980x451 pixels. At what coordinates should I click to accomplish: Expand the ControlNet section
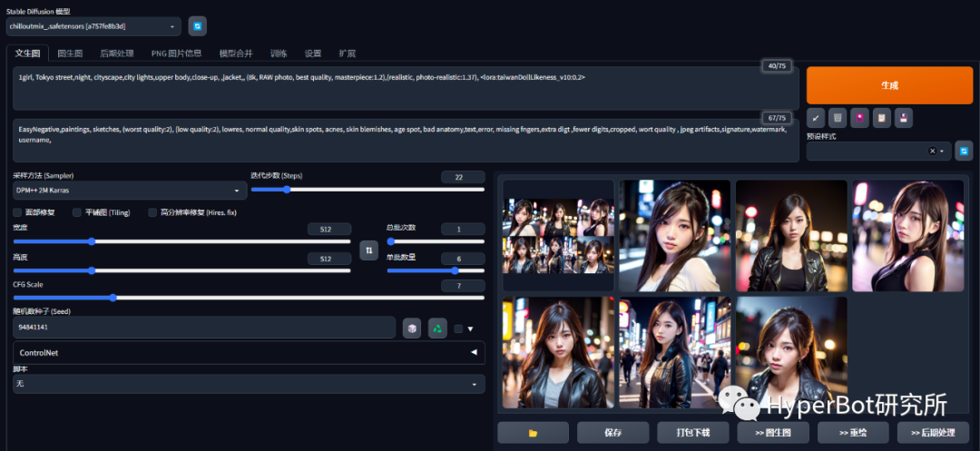(x=249, y=352)
